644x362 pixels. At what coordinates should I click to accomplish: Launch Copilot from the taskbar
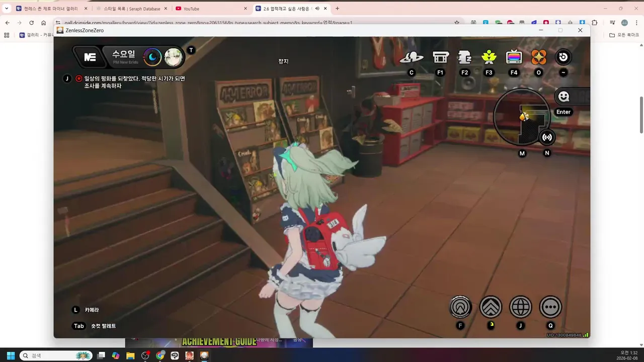click(116, 355)
